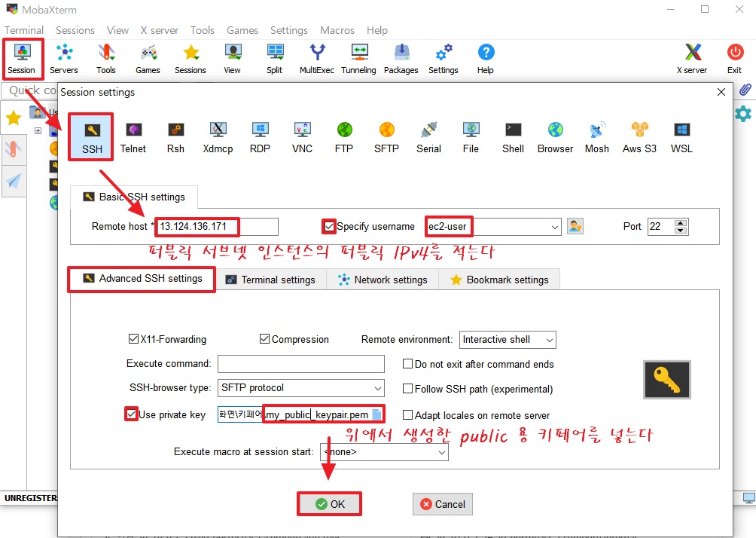Image resolution: width=756 pixels, height=538 pixels.
Task: Open the Sessions star toolbar icon
Action: point(191,60)
